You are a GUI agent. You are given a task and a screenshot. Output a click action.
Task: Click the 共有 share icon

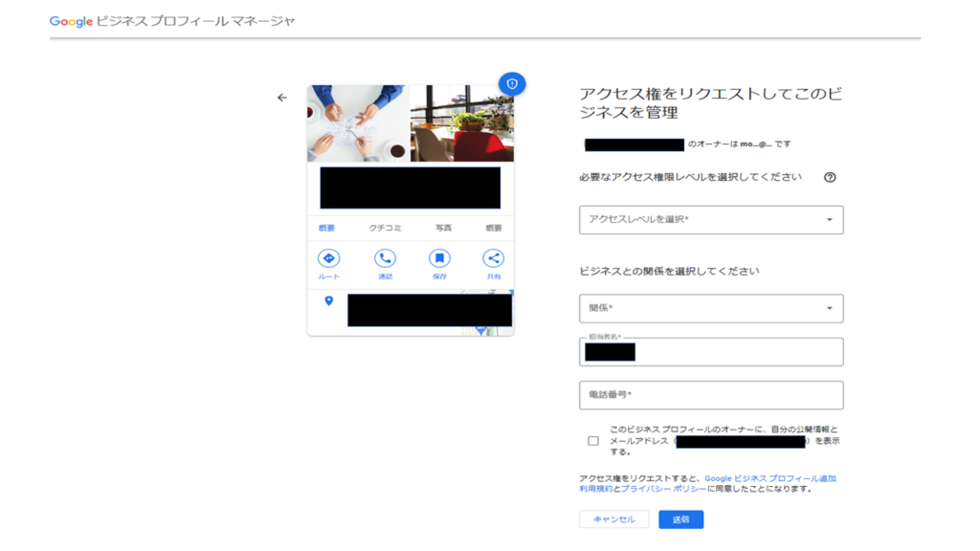494,258
